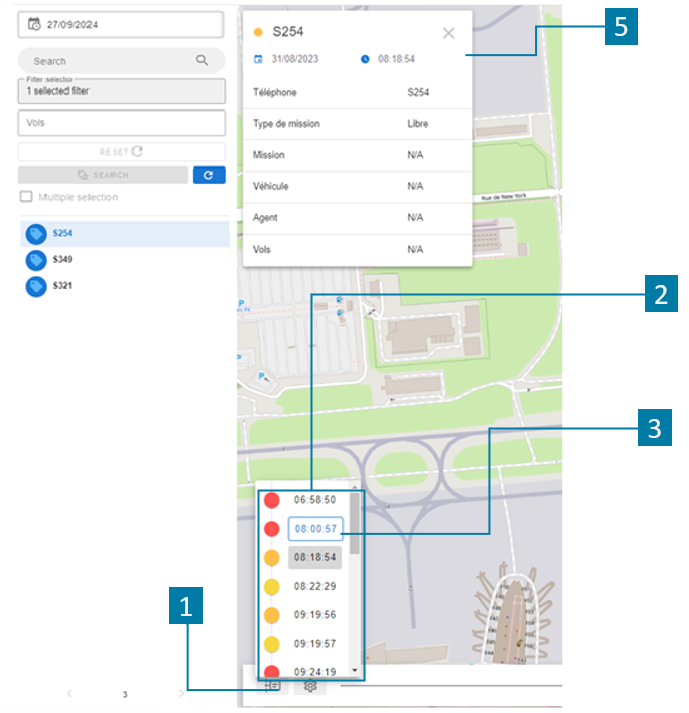Open the Filter selector dropdown
The width and height of the screenshot is (689, 713).
121,91
